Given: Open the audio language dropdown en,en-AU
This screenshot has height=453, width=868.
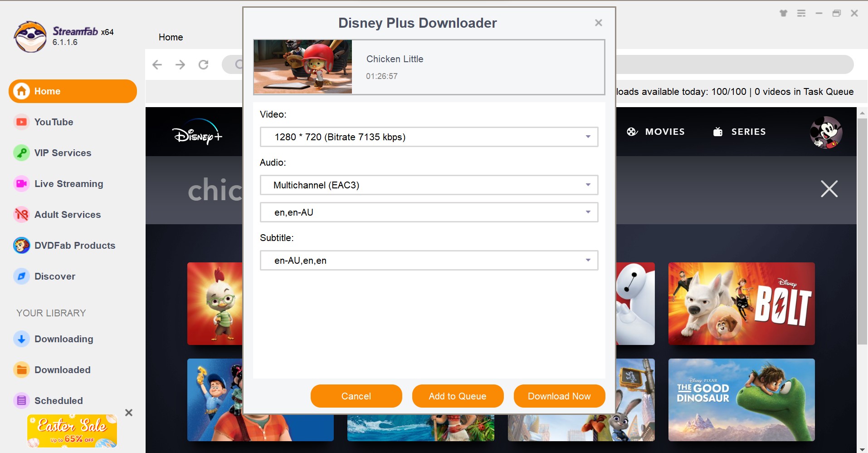Looking at the screenshot, I should [429, 212].
